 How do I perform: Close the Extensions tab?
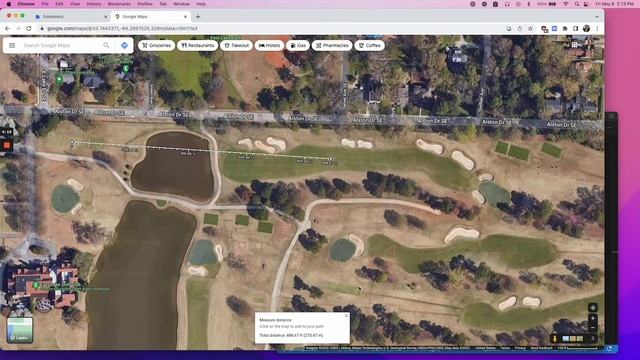point(105,17)
